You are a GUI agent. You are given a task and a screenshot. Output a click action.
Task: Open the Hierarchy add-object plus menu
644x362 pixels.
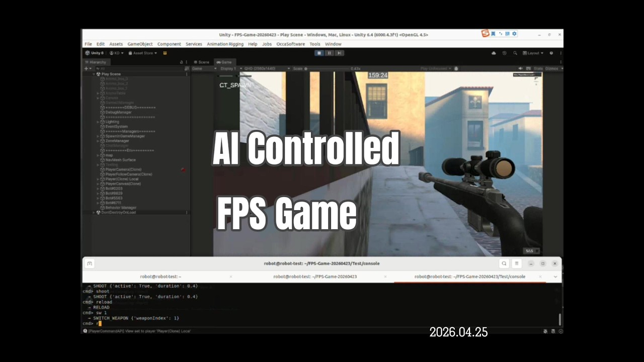click(x=87, y=68)
